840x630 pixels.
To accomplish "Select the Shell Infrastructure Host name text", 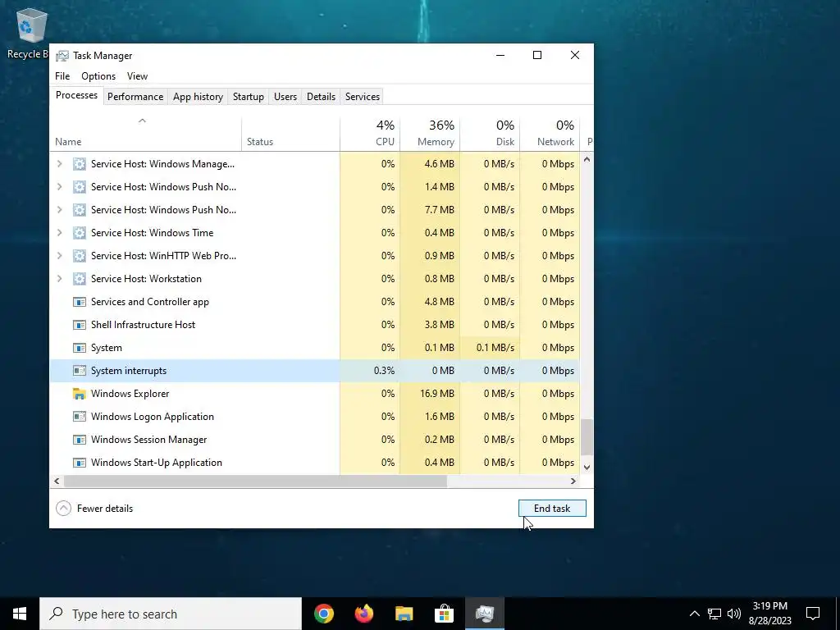I will pyautogui.click(x=143, y=325).
